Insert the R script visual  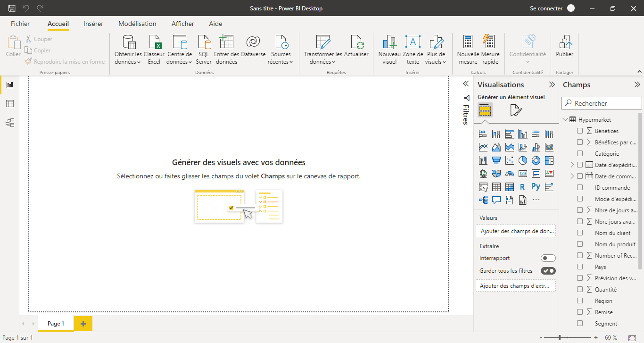[x=522, y=187]
